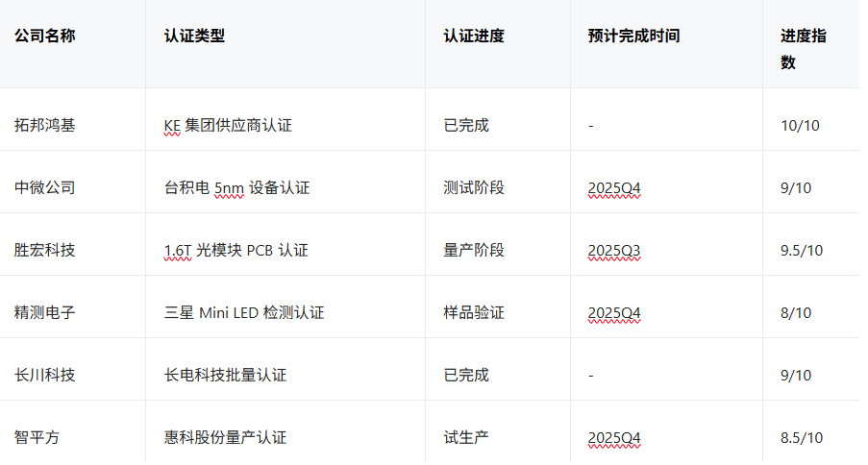The height and width of the screenshot is (465, 868).
Task: Click the 进度指数 column header
Action: (x=803, y=48)
